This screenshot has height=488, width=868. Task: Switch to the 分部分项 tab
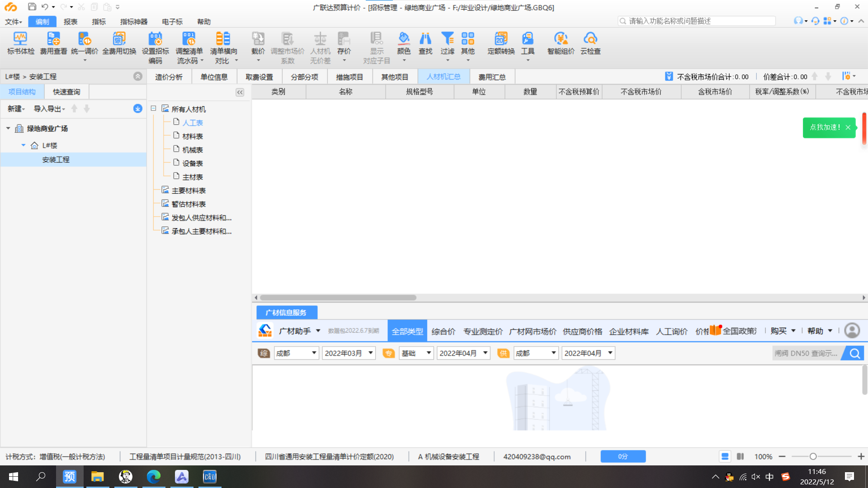pos(304,77)
